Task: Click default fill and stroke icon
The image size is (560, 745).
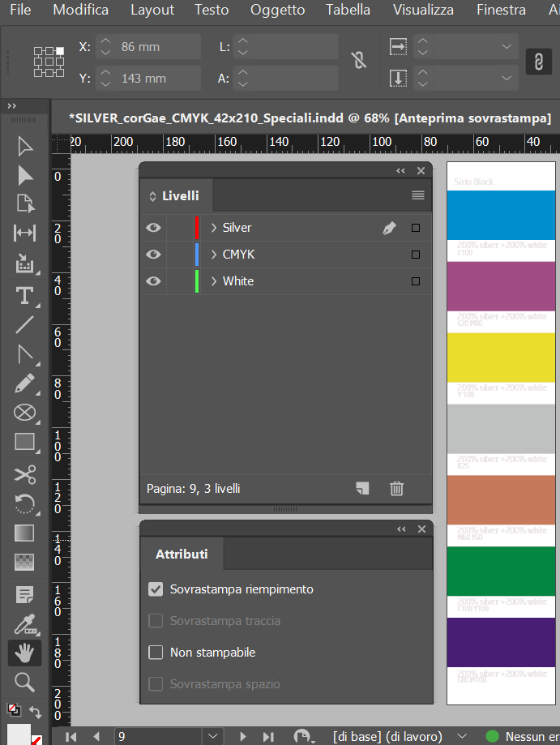Action: click(x=14, y=710)
